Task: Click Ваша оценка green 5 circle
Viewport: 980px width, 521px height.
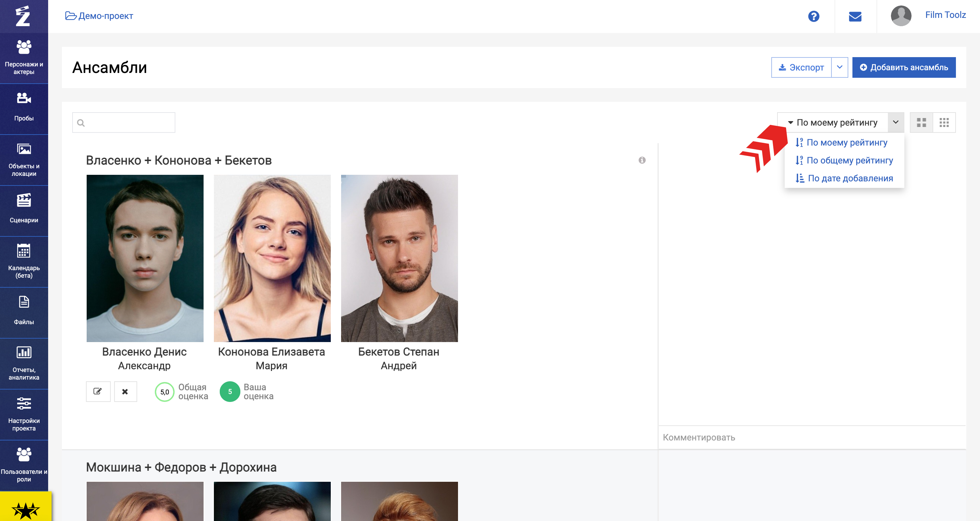Action: pyautogui.click(x=230, y=392)
